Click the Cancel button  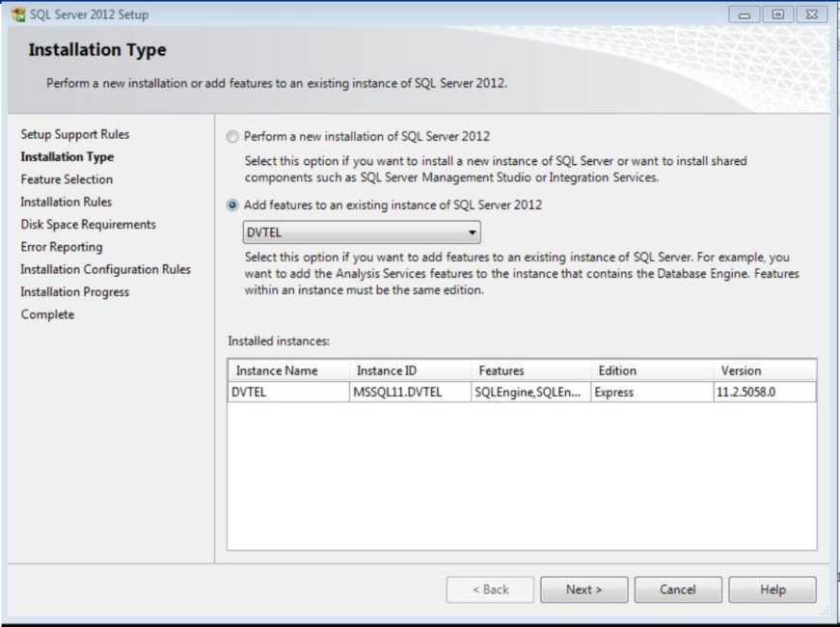pyautogui.click(x=677, y=589)
